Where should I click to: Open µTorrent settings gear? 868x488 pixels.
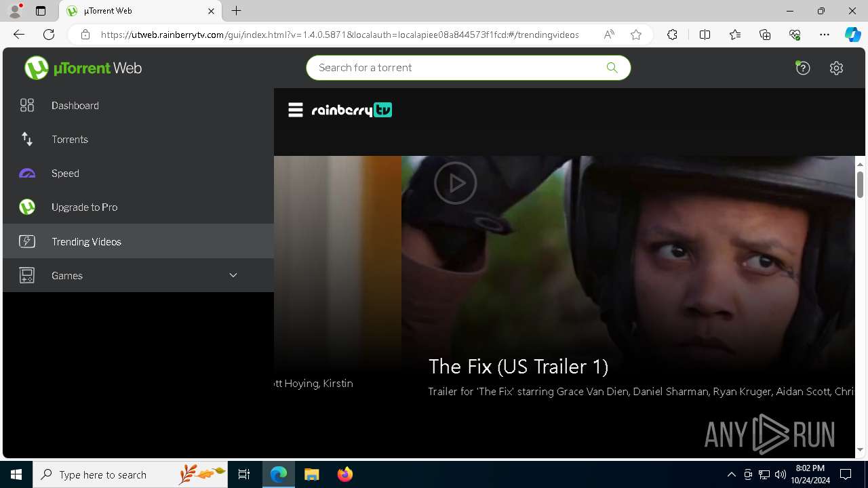point(836,68)
